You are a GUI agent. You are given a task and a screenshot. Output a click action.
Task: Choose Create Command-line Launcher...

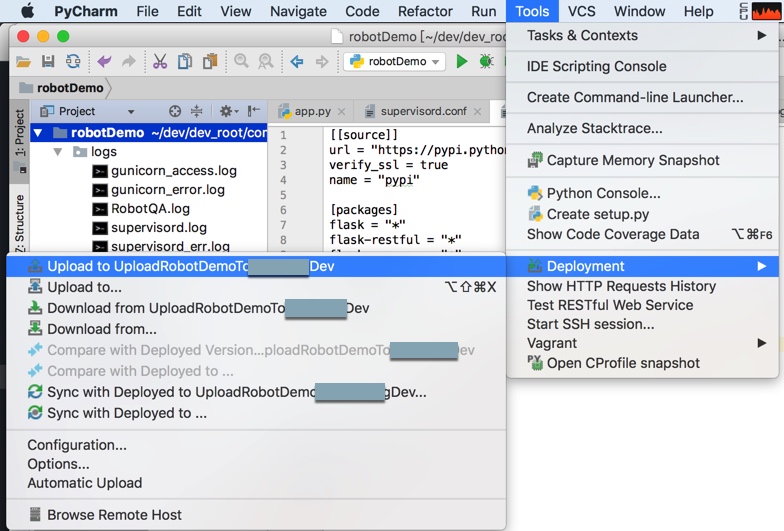642,97
